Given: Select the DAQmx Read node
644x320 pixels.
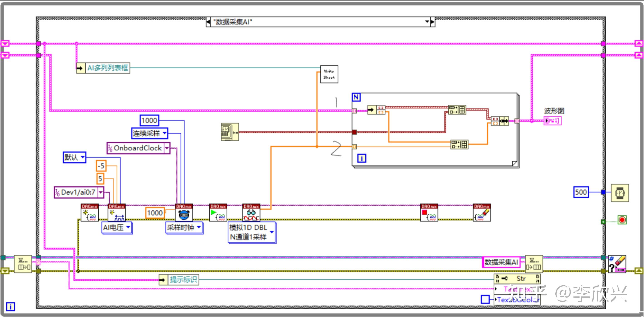Looking at the screenshot, I should 251,213.
